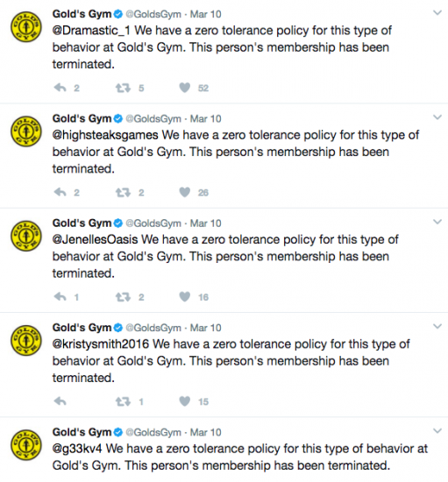Like the tweet with 26 likes
The image size is (448, 482).
pos(185,193)
